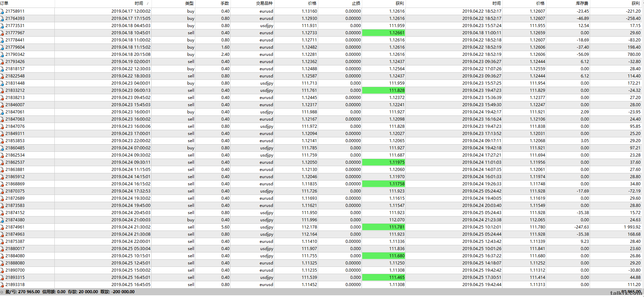This screenshot has height=297, width=644.
Task: Select open price 1.13160
Action: click(309, 11)
